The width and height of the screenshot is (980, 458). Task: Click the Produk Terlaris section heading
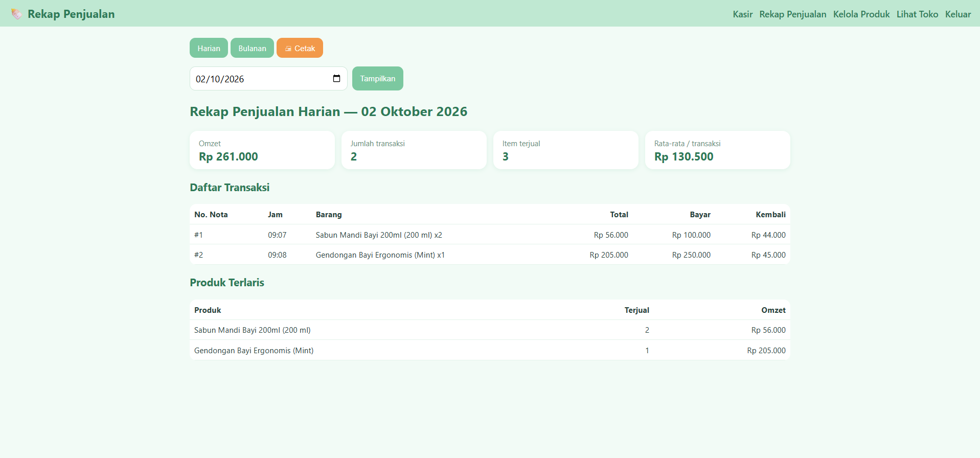point(227,283)
